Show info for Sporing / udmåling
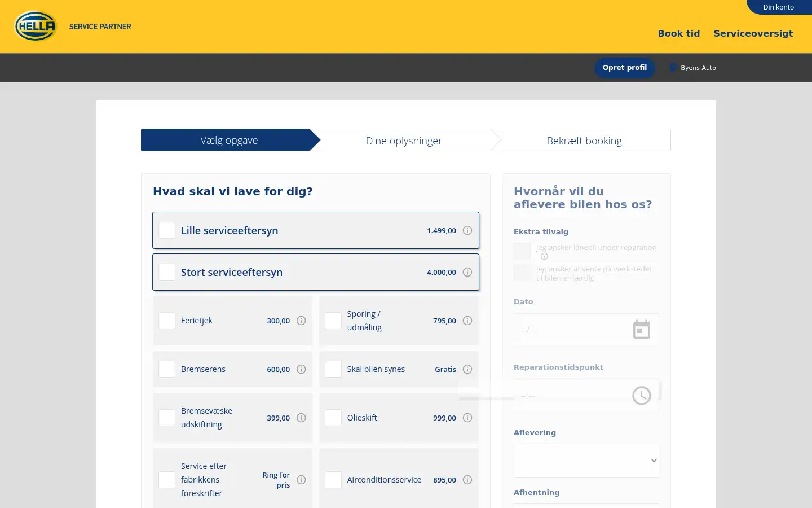Image resolution: width=812 pixels, height=508 pixels. click(467, 321)
